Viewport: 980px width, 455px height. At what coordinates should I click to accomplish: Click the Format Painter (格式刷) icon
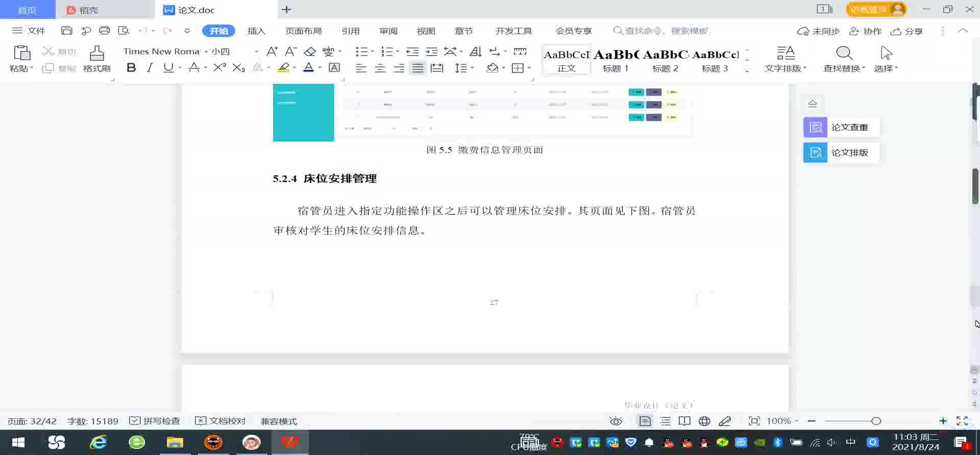[96, 53]
